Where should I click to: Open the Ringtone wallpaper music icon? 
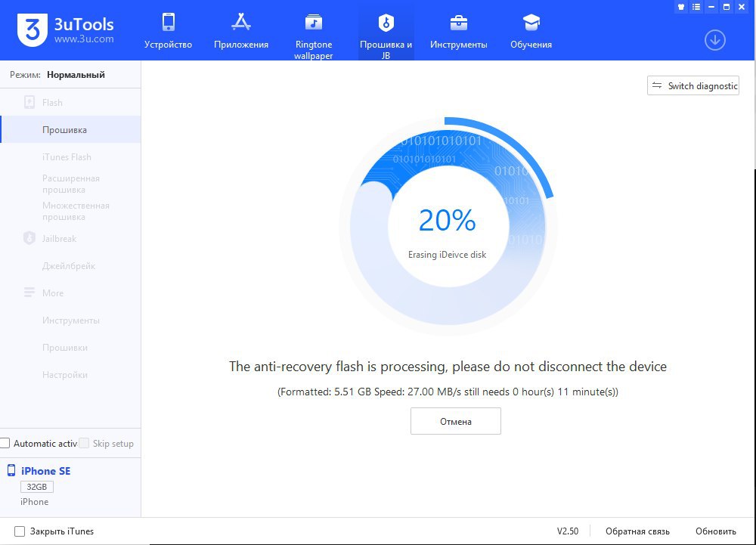tap(314, 22)
